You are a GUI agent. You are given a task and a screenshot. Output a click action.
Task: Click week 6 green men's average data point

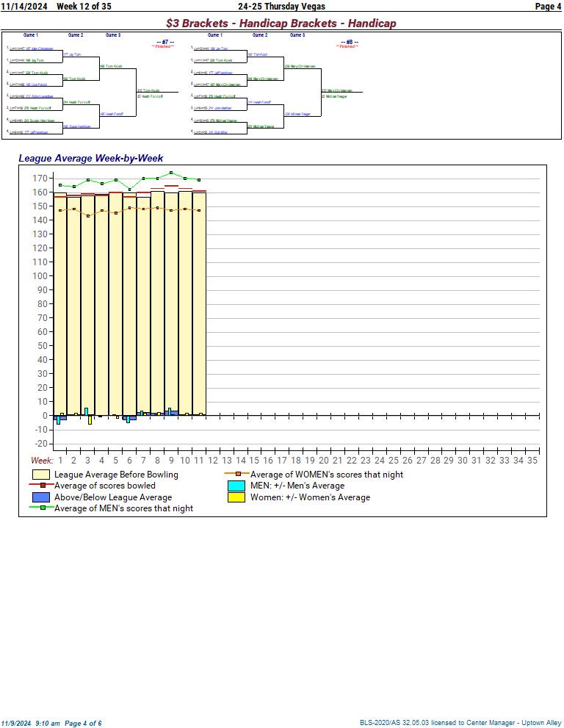tap(129, 190)
